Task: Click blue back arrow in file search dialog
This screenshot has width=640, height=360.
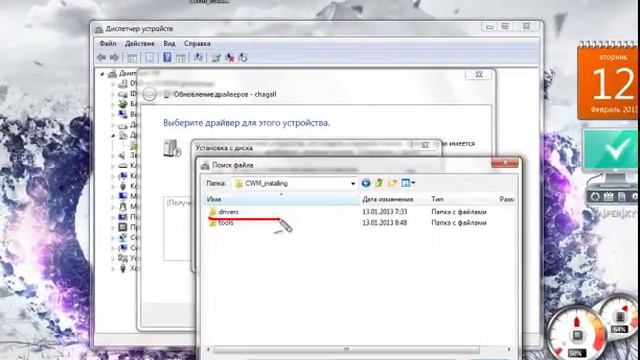Action: coord(366,183)
